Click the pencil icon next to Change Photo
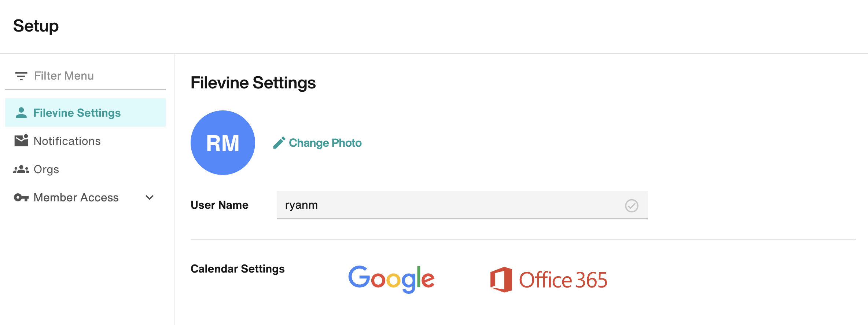The height and width of the screenshot is (325, 868). pyautogui.click(x=279, y=143)
